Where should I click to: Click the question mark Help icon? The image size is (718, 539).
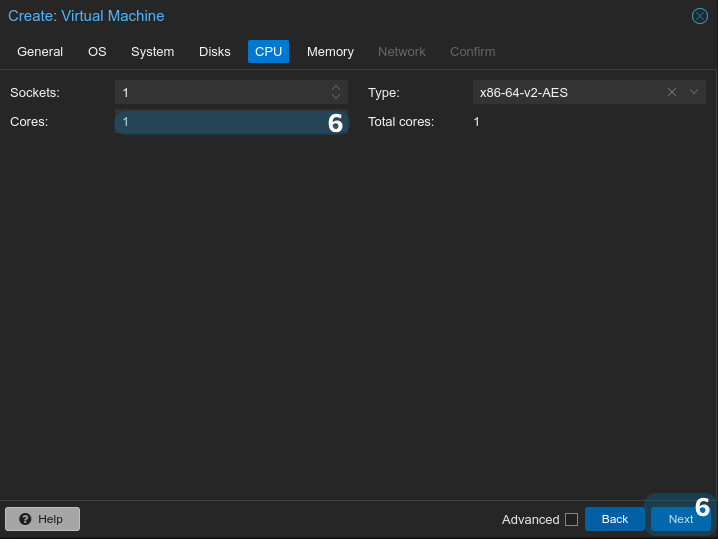(25, 519)
